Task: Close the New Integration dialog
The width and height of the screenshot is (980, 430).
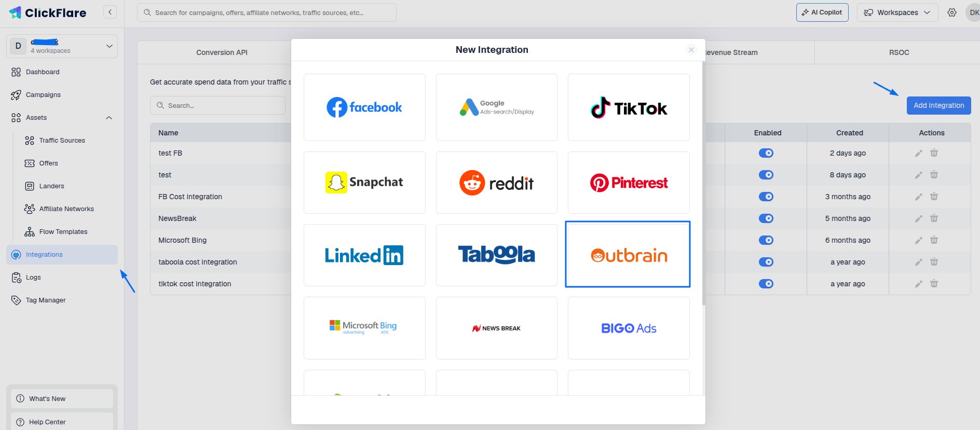Action: pyautogui.click(x=691, y=50)
